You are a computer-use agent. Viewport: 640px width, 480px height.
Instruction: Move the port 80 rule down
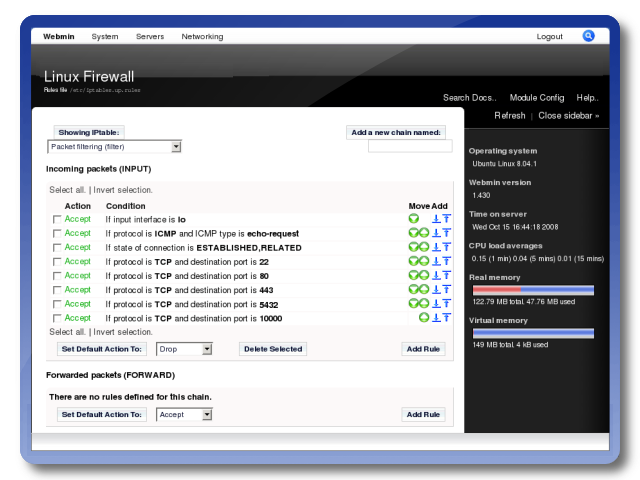tap(413, 275)
